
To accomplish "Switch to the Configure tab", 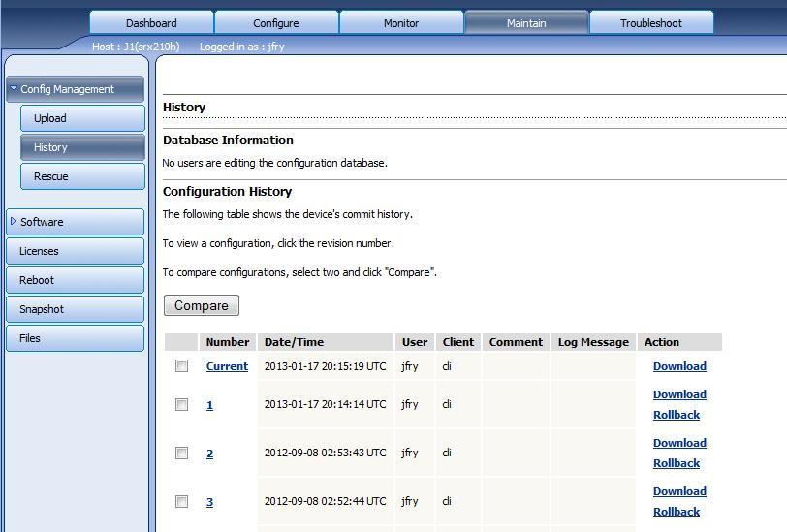I will coord(276,23).
